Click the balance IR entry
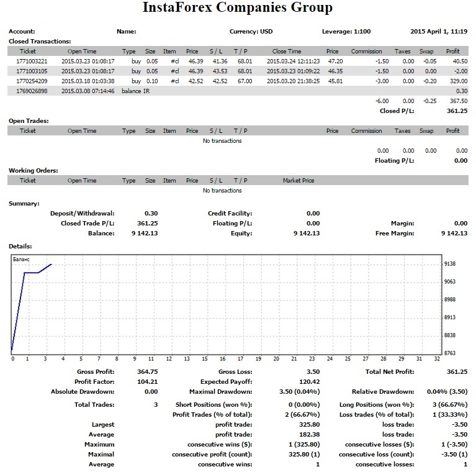Screen dimensions: 476x472 click(136, 91)
